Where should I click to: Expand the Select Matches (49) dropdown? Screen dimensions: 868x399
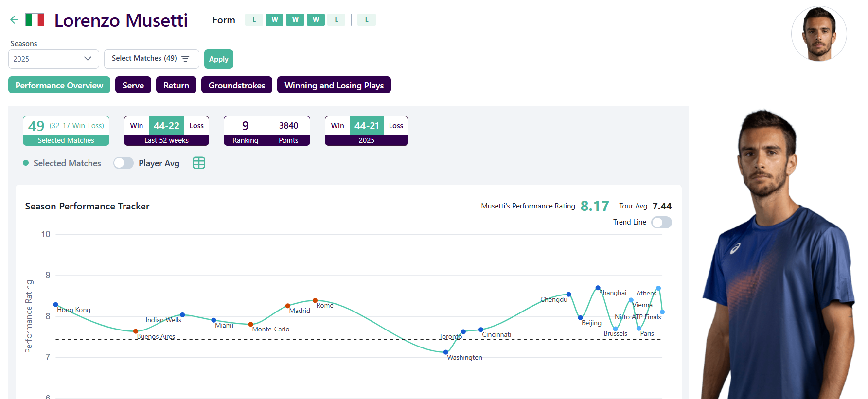point(151,59)
